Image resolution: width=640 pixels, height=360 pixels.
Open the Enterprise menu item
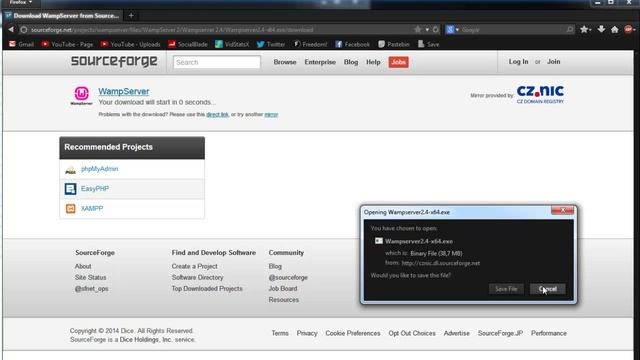(x=320, y=62)
